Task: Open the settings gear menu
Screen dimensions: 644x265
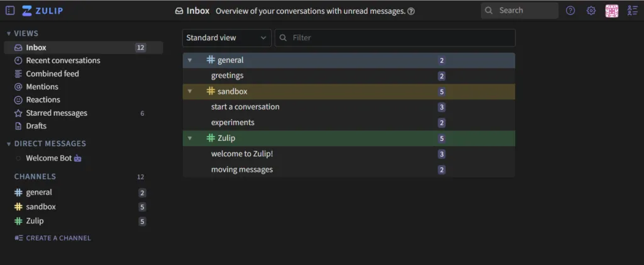Action: pos(591,10)
